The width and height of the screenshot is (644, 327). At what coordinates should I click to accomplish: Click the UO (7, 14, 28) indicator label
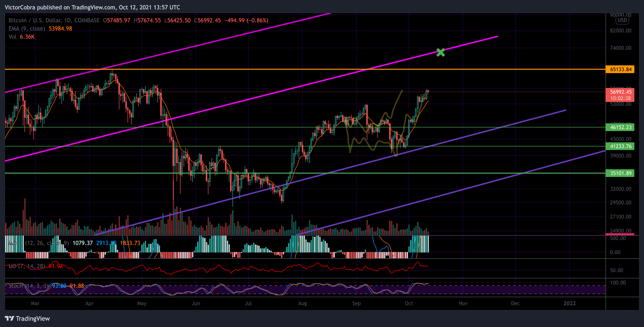[x=27, y=266]
